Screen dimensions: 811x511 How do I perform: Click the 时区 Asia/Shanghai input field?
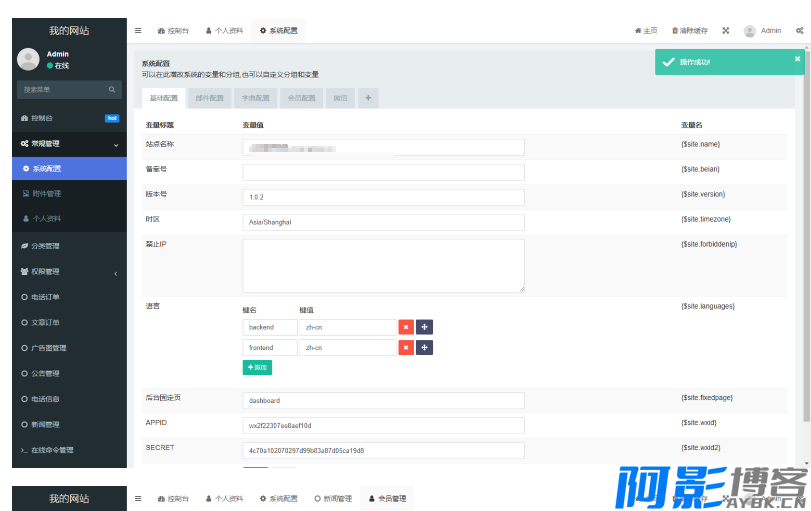click(x=383, y=222)
